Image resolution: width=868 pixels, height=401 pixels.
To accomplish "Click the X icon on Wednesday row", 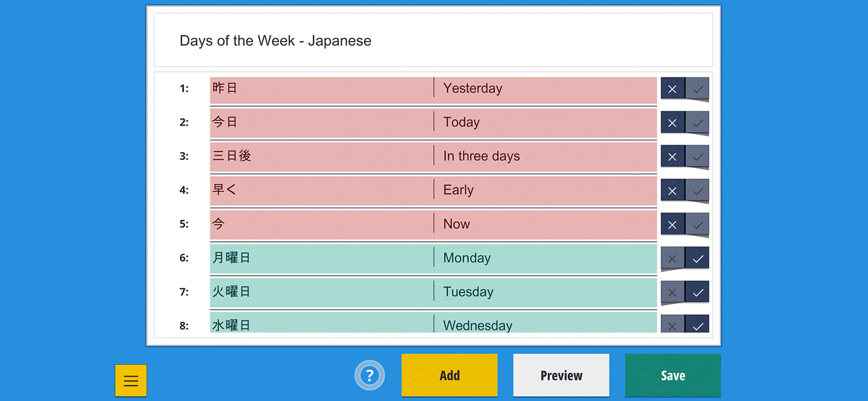I will click(672, 325).
